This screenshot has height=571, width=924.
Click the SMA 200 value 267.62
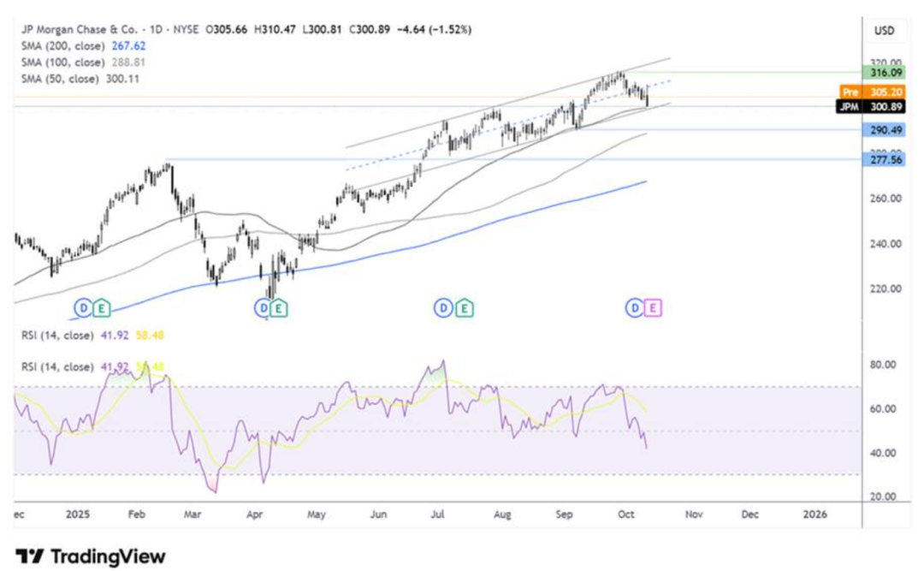tap(128, 45)
